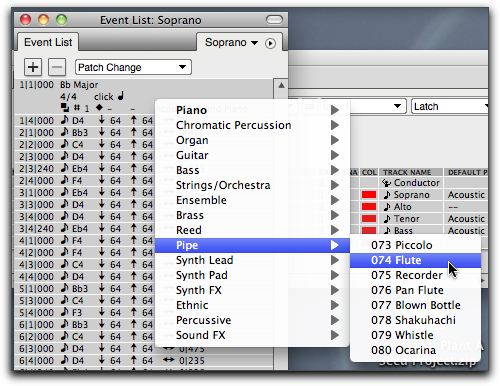Click the Conductor track icon

pyautogui.click(x=386, y=183)
